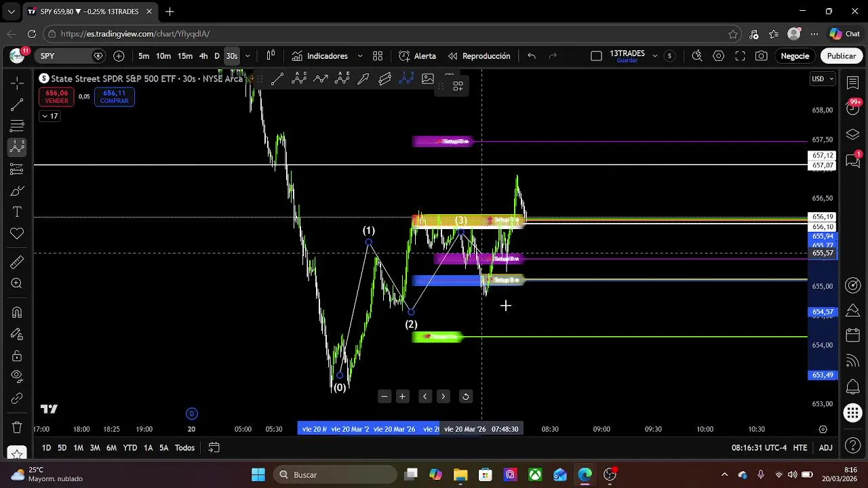The height and width of the screenshot is (488, 868).
Task: Open the candlestick chart type selector
Action: click(x=271, y=56)
